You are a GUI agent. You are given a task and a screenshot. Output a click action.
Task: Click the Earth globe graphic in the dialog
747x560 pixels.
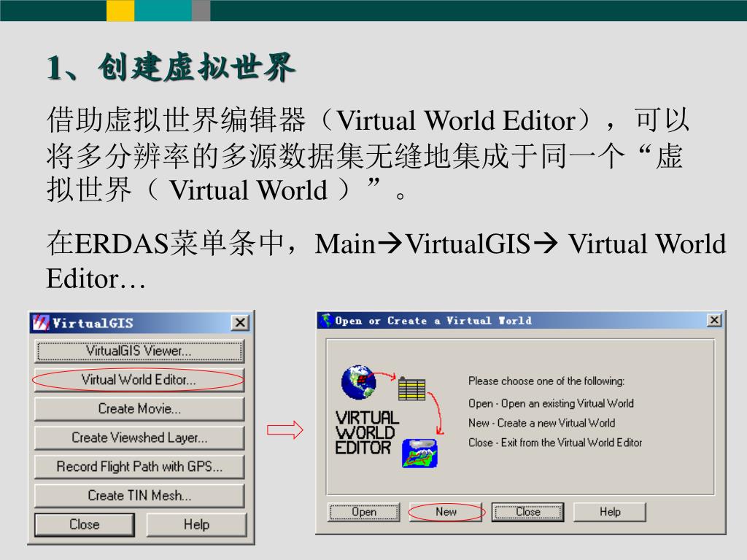(358, 382)
